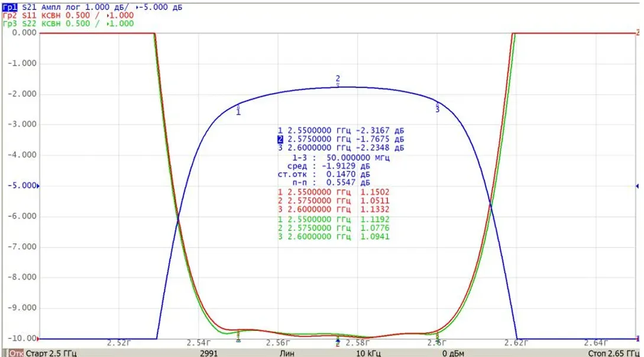Select blue marker 2 readout -1.7675 дБ
644x357 pixels.
pyautogui.click(x=341, y=139)
